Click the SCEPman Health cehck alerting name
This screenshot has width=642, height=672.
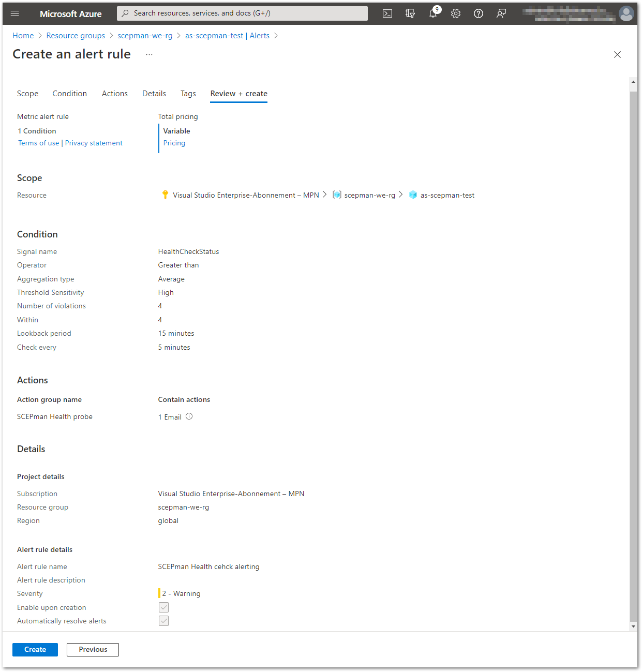pos(209,567)
